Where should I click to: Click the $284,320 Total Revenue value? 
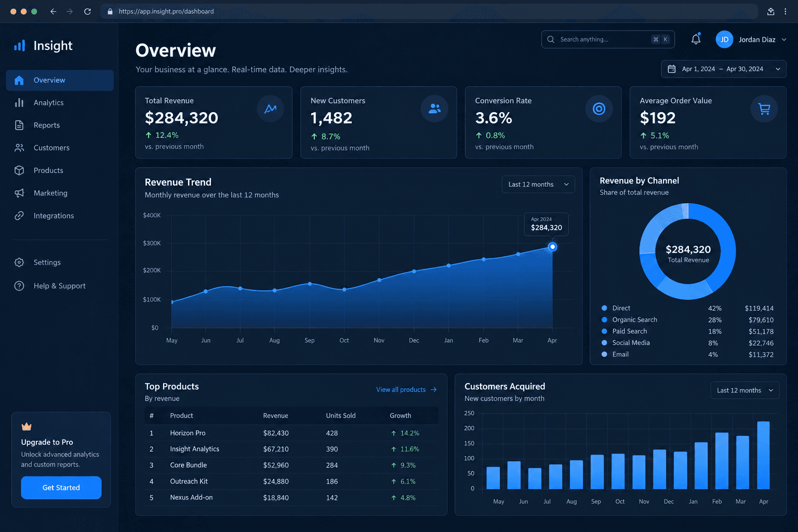181,118
